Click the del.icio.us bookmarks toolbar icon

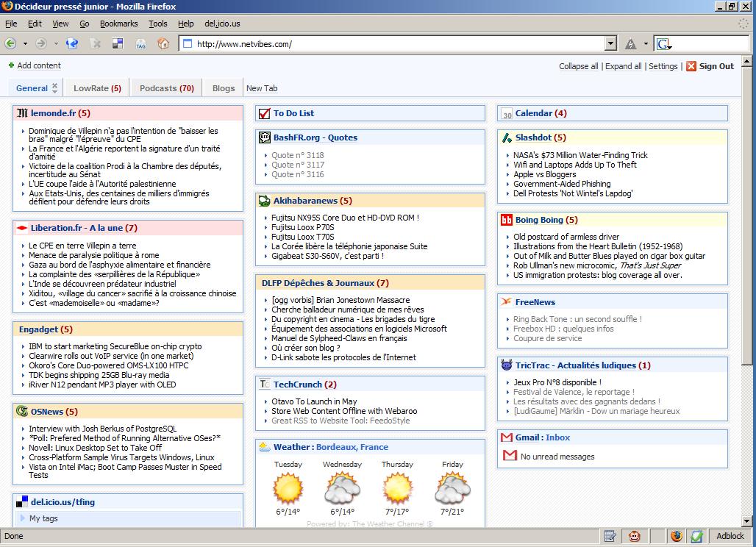117,44
